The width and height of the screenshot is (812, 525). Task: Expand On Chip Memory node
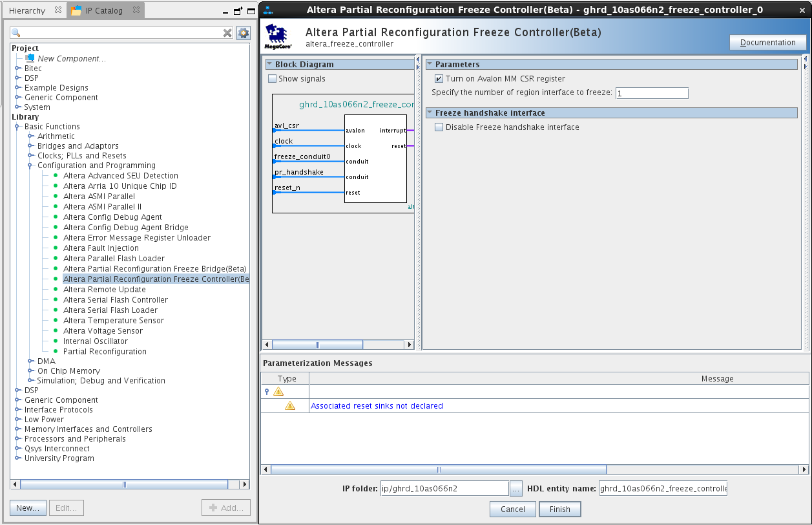tap(30, 371)
